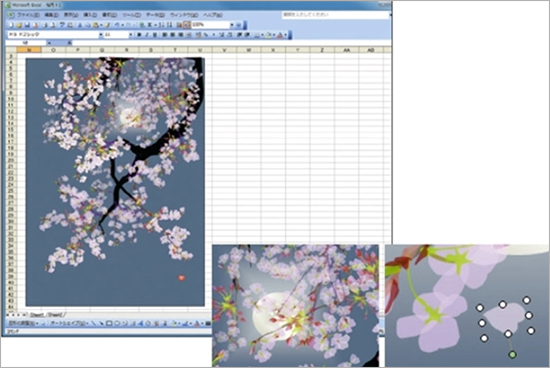Viewport: 550px width, 368px height.
Task: Click the Line Style icon in drawing toolbar
Action: point(208,323)
